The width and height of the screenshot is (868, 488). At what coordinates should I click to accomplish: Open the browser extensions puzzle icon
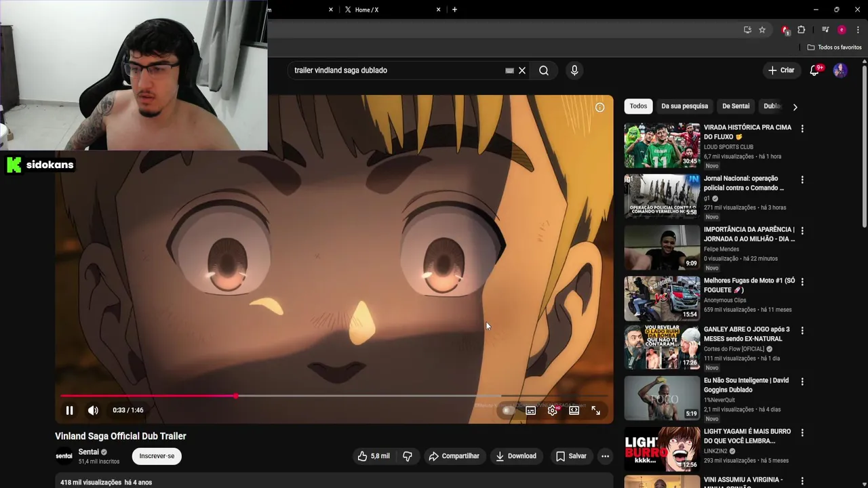coord(801,30)
